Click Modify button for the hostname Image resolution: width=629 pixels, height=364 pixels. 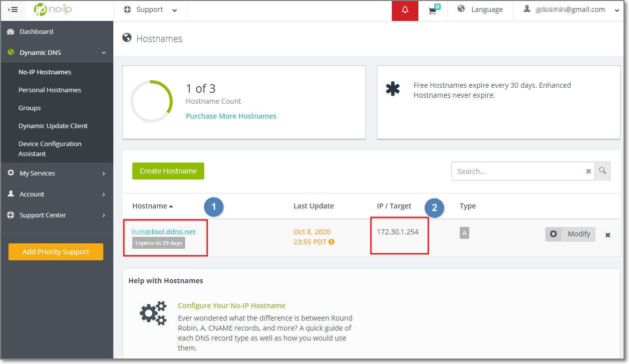[570, 234]
